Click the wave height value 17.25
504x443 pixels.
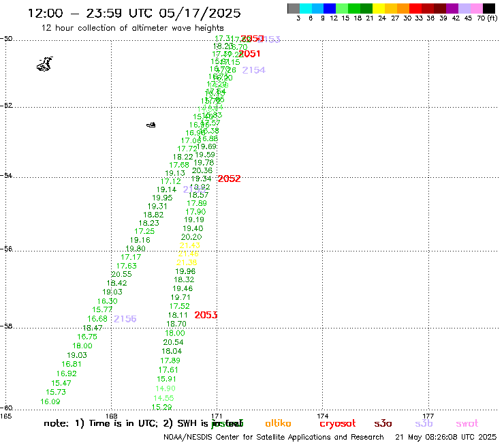pos(144,231)
